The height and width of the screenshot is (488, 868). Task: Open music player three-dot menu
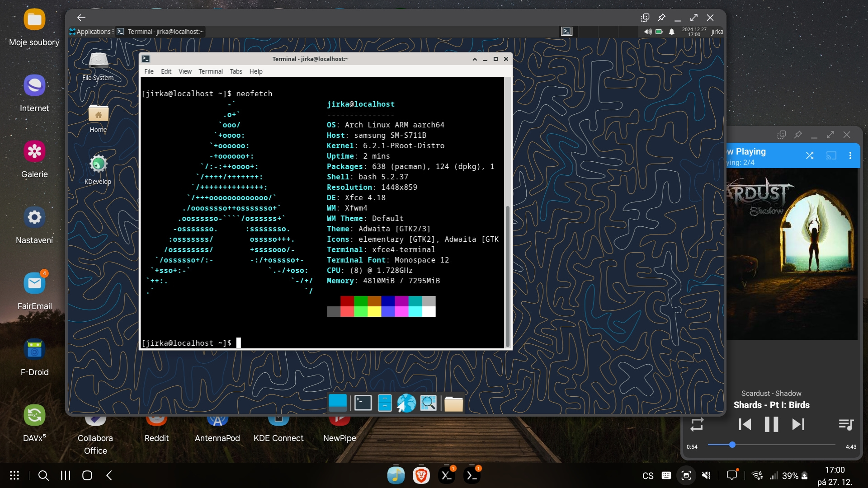[850, 155]
